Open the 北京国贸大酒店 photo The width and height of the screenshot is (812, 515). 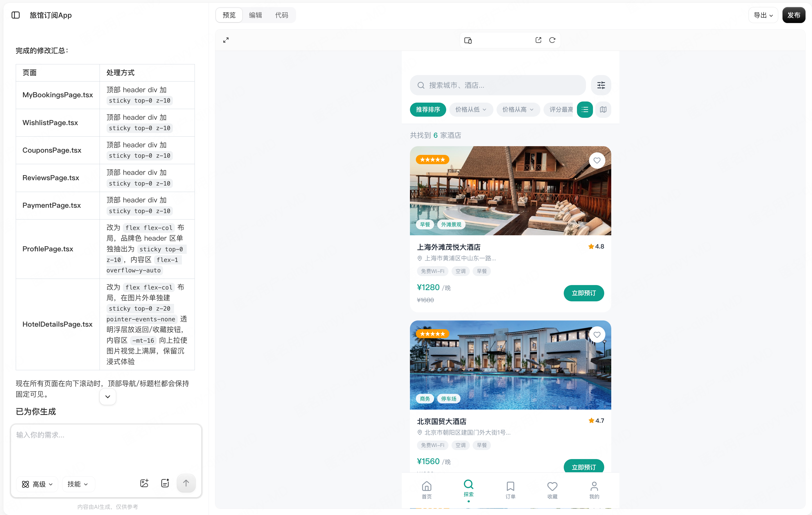(x=511, y=365)
